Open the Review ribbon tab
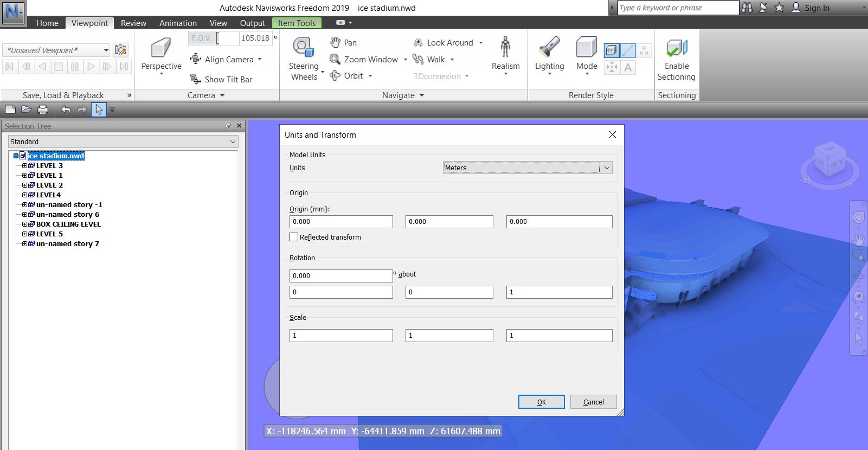868x450 pixels. [x=133, y=23]
